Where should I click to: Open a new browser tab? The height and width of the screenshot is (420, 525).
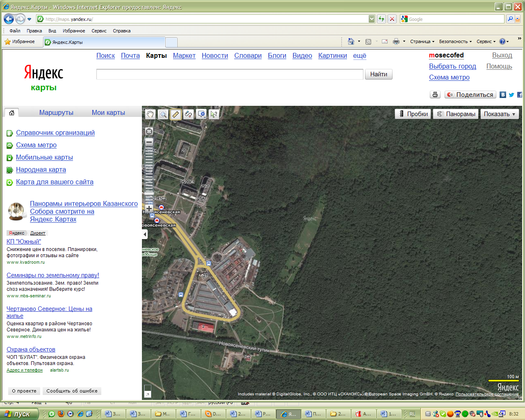(x=171, y=42)
